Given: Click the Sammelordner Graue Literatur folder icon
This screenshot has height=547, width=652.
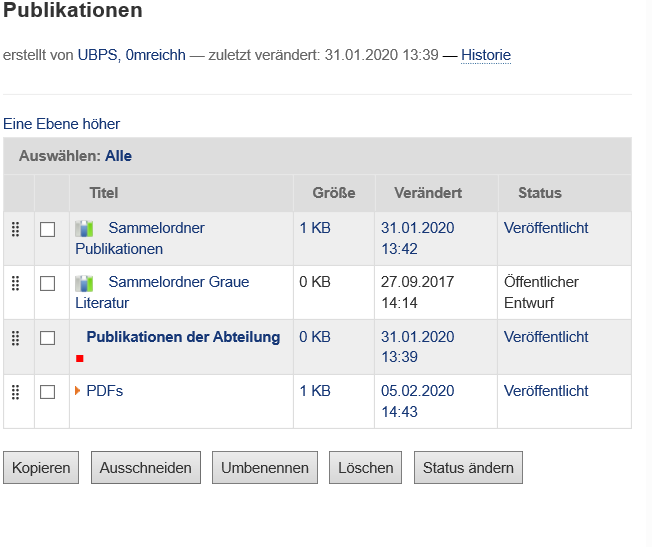Looking at the screenshot, I should coord(85,283).
